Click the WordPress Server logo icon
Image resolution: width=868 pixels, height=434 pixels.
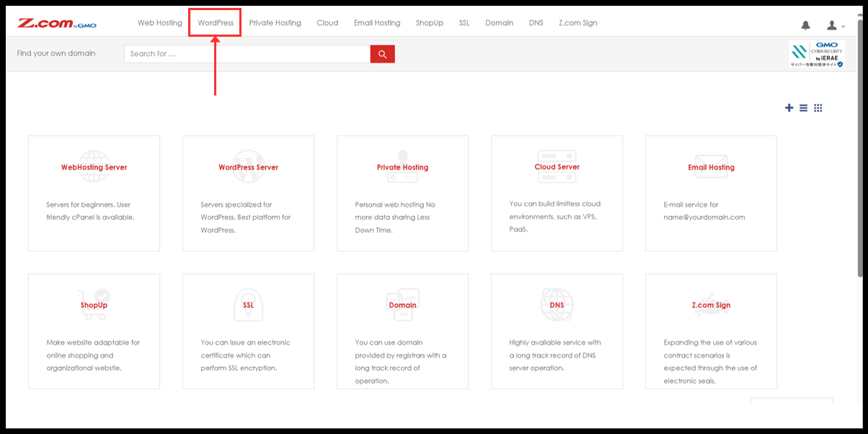pos(248,167)
